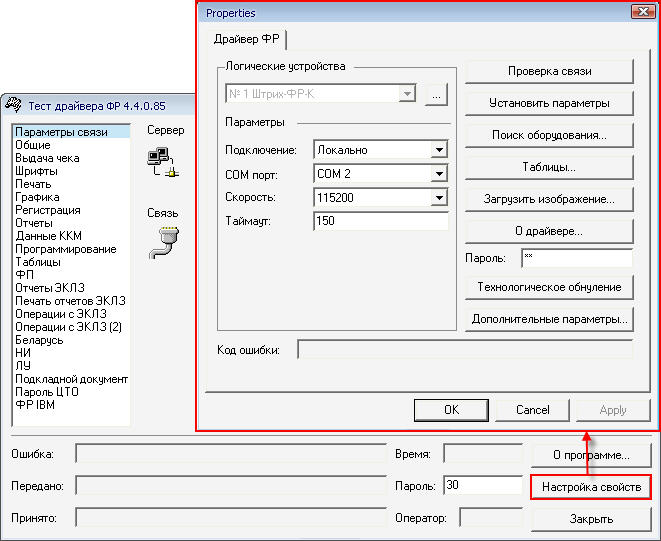Screen dimensions: 661x541
Task: Expand the Подключение dropdown list
Action: coord(438,150)
